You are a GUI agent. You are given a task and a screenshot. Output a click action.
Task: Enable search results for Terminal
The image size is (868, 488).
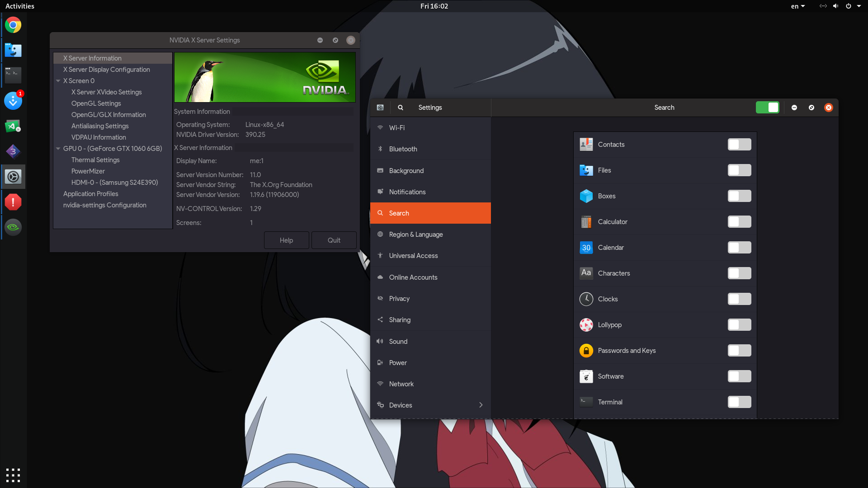(739, 402)
